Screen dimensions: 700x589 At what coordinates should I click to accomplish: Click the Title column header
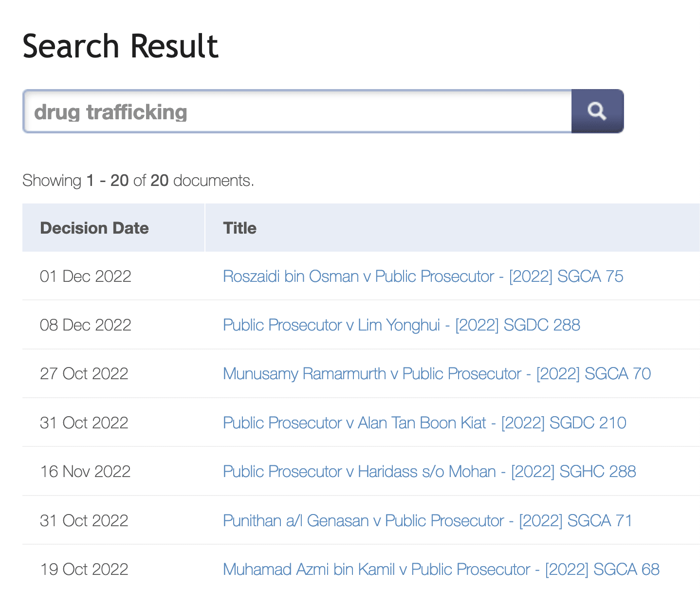239,228
